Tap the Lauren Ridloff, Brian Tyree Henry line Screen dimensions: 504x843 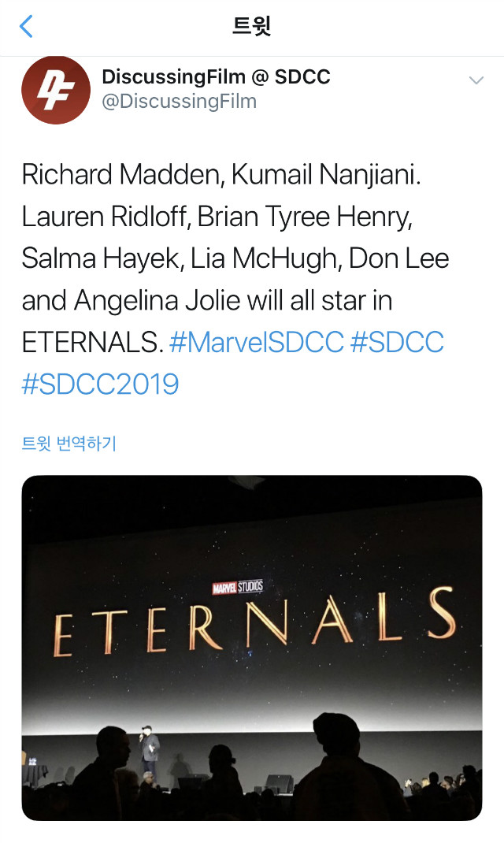point(217,216)
